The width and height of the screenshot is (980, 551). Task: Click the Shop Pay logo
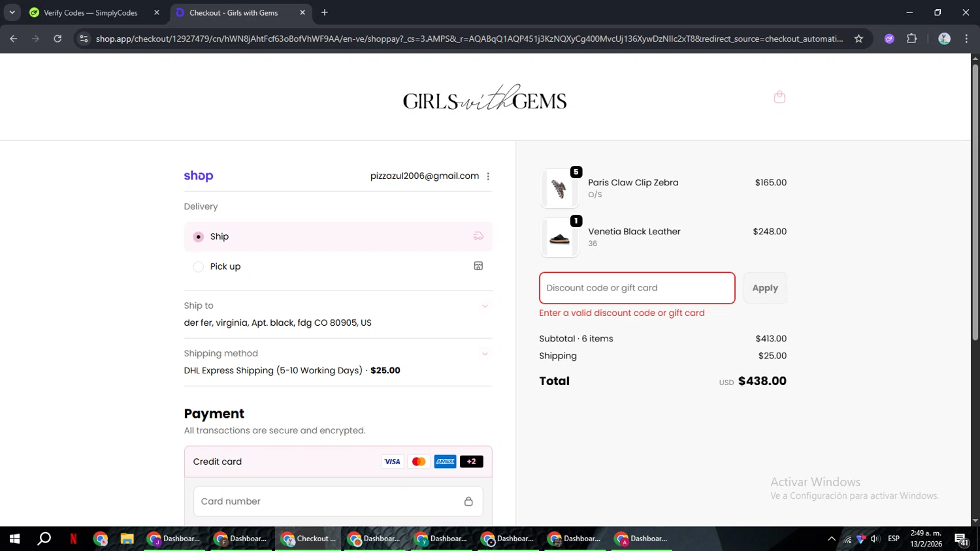point(199,176)
